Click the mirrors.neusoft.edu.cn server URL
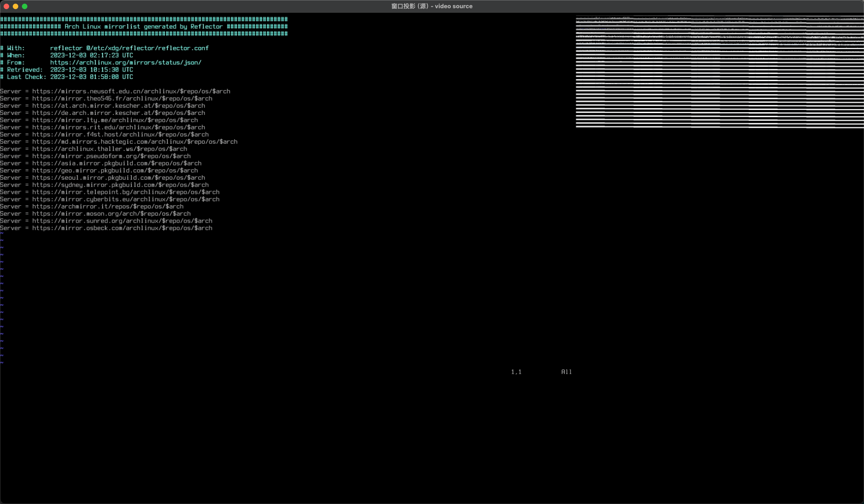The width and height of the screenshot is (864, 504). [131, 91]
